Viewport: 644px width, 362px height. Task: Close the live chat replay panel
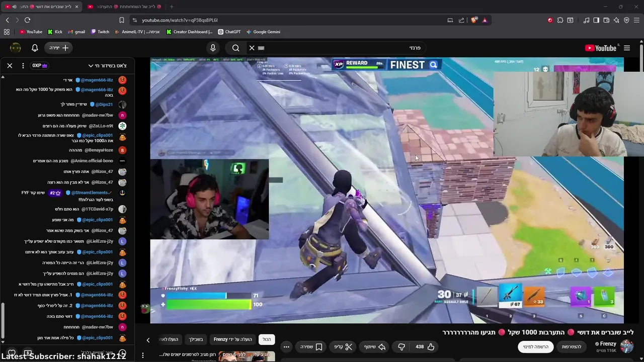click(x=10, y=65)
